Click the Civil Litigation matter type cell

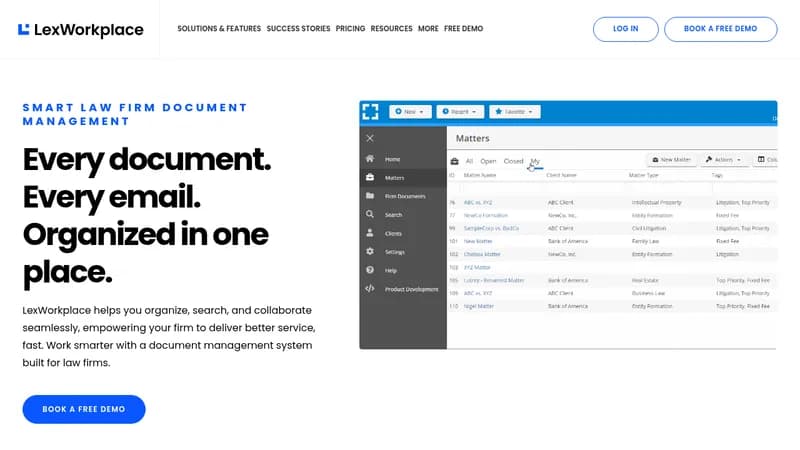(x=649, y=228)
